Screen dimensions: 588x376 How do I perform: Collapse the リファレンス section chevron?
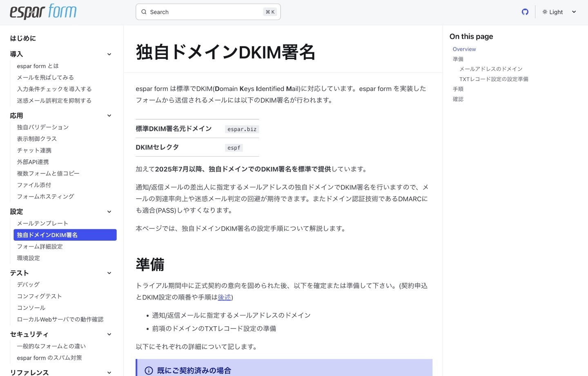tap(109, 372)
